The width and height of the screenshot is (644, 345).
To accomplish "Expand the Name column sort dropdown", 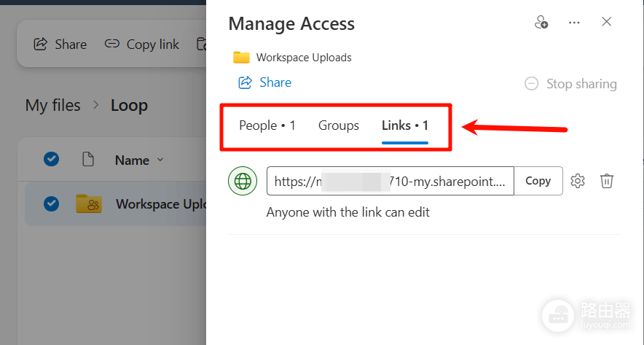I will [x=160, y=160].
